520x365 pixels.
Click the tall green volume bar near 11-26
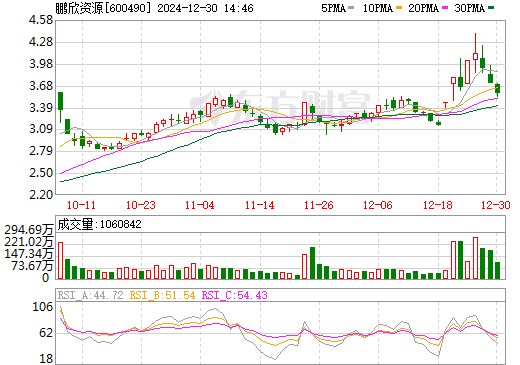point(312,263)
